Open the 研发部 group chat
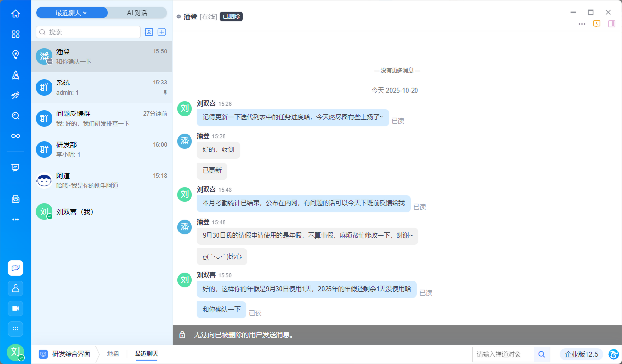Viewport: 622px width, 364px height. pos(102,149)
